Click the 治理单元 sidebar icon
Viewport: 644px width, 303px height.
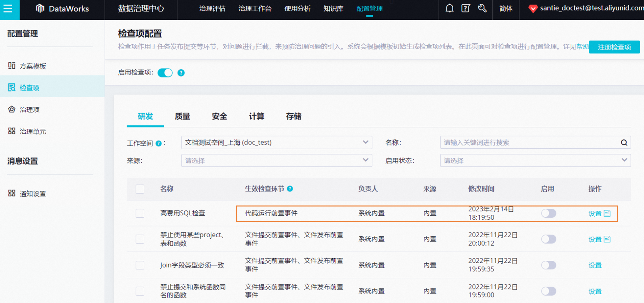point(12,131)
